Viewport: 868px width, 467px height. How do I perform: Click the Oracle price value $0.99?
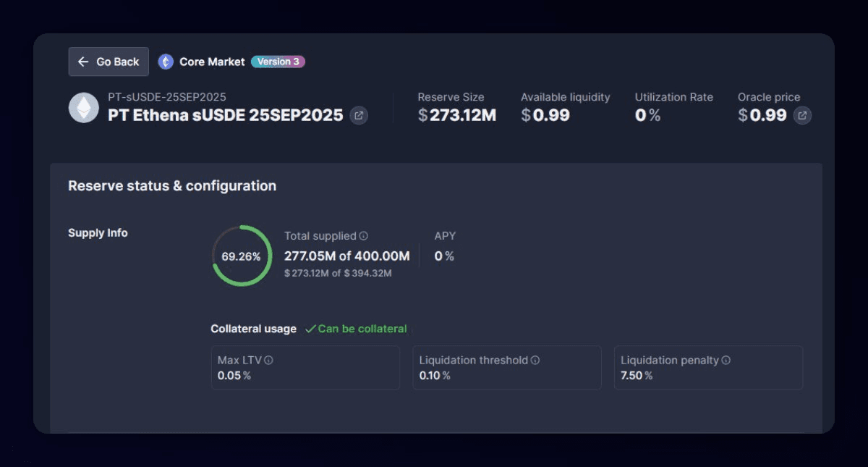coord(762,115)
